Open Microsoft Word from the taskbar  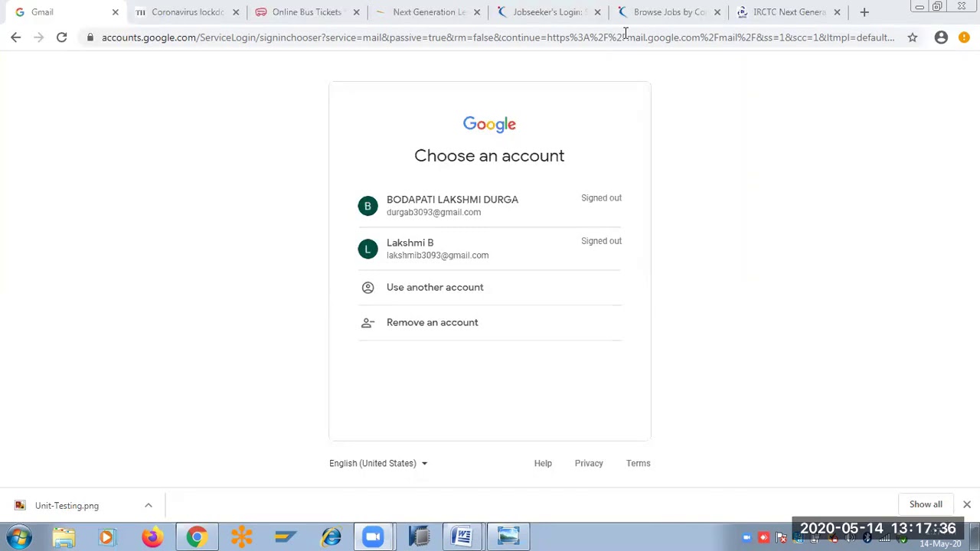coord(462,536)
